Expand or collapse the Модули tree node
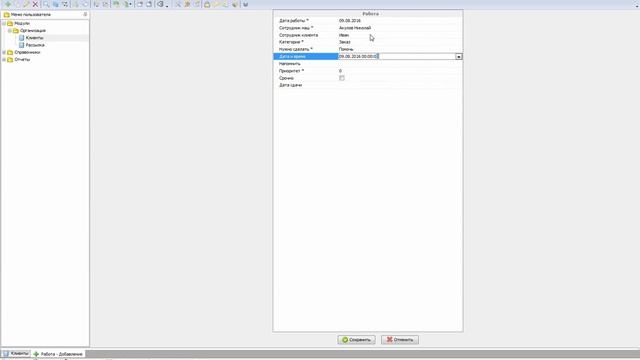This screenshot has height=360, width=640. (4, 24)
